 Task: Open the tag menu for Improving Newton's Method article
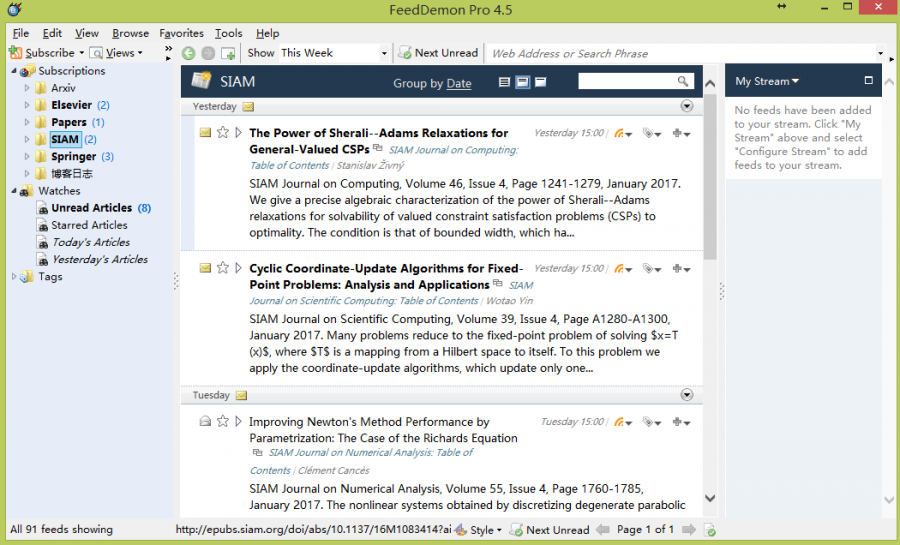pyautogui.click(x=651, y=422)
